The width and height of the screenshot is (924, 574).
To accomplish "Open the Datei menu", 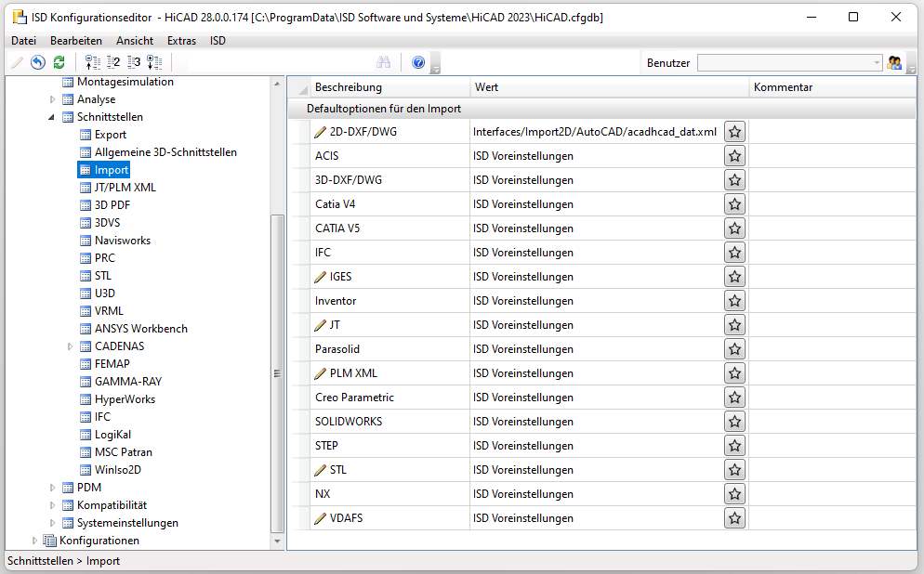I will pyautogui.click(x=23, y=41).
